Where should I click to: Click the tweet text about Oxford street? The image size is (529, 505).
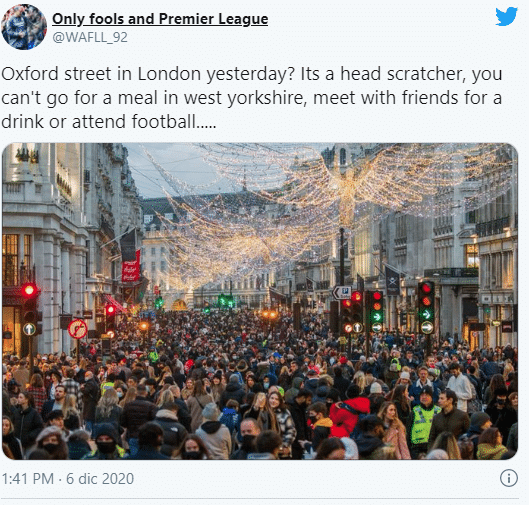pos(252,98)
